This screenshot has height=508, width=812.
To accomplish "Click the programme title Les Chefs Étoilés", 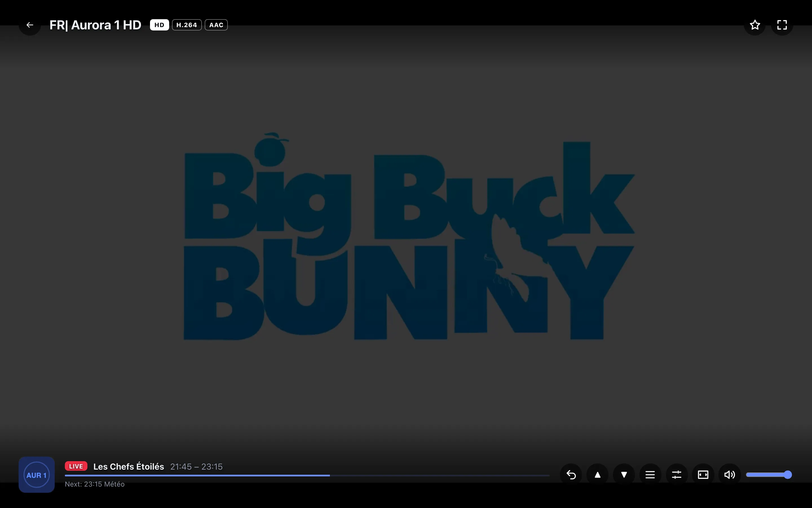I will click(129, 467).
